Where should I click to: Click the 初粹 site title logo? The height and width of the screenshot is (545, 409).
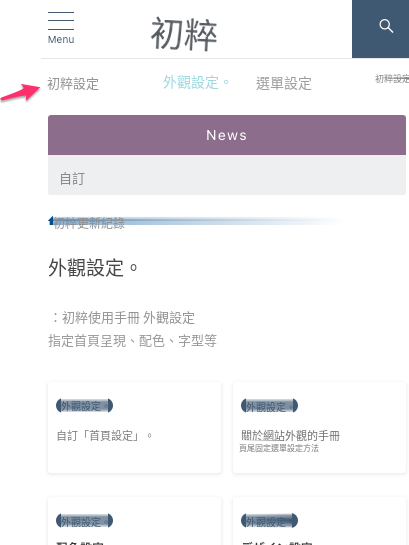(184, 34)
